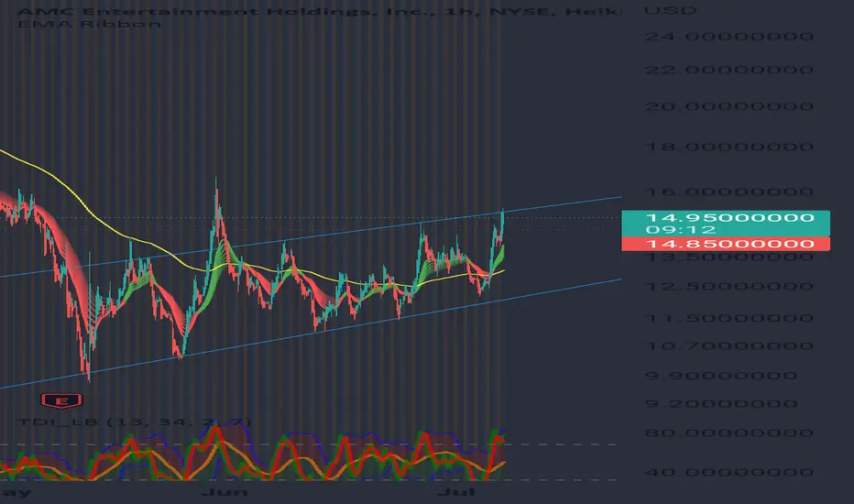Click the 11.50000000 price axis value
854x504 pixels.
point(729,318)
